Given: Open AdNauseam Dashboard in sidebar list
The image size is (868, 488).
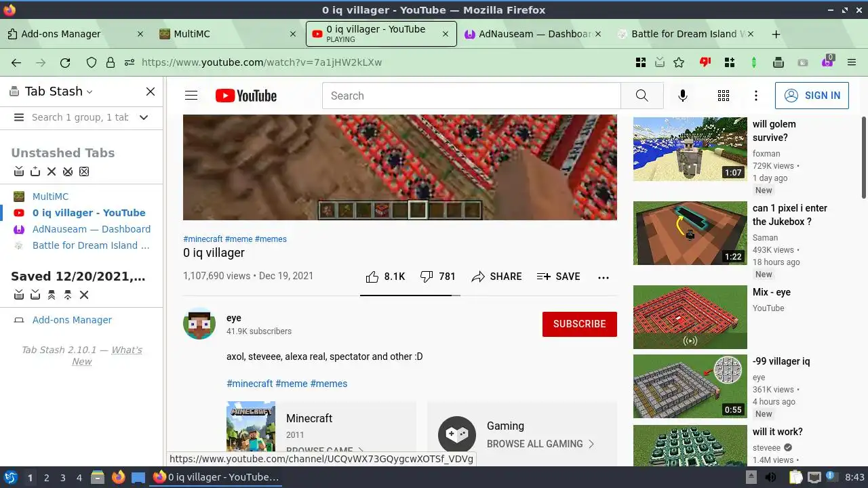Looking at the screenshot, I should click(x=92, y=229).
